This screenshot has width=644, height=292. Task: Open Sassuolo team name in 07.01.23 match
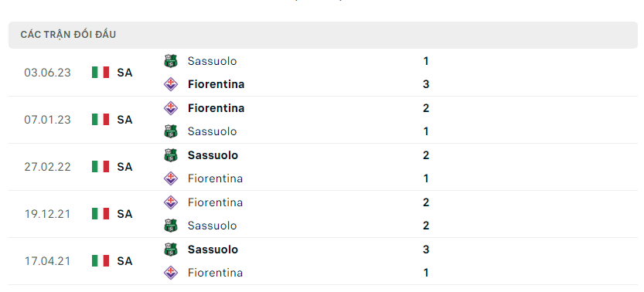click(x=212, y=131)
